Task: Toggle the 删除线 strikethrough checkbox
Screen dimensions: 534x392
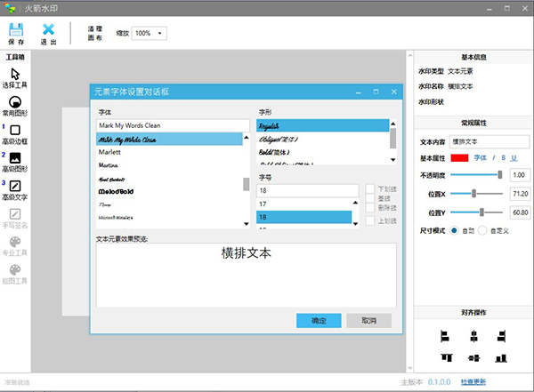Action: click(x=370, y=208)
